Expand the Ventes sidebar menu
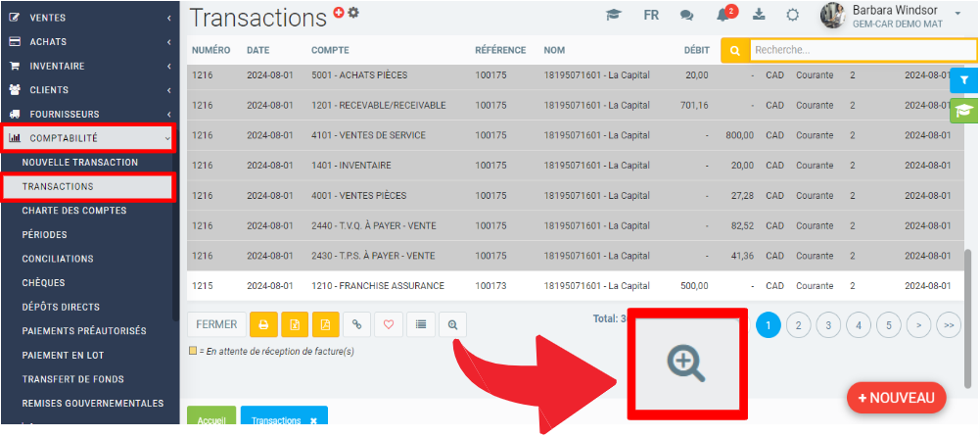The height and width of the screenshot is (437, 980). 88,18
